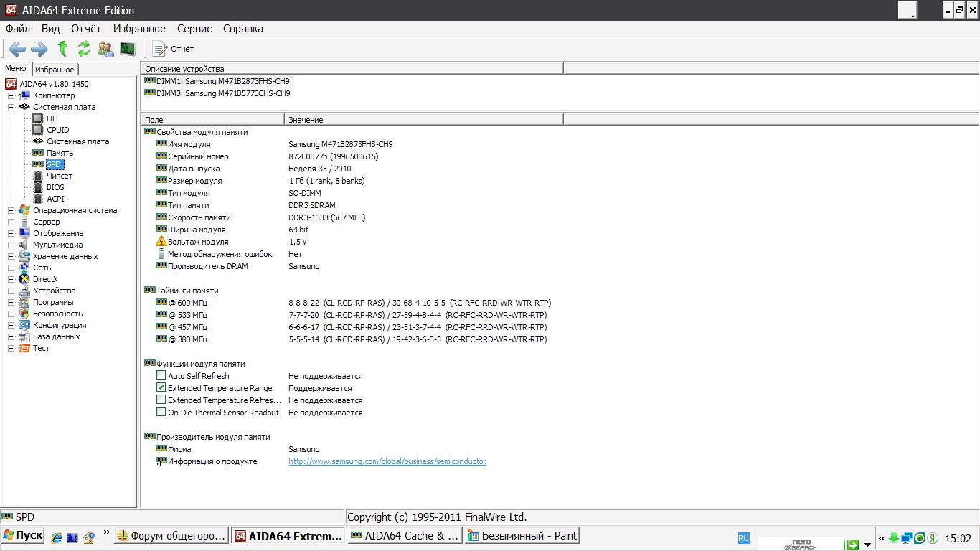The width and height of the screenshot is (980, 551).
Task: Select the CPUID chip icon in tree
Action: coord(38,130)
